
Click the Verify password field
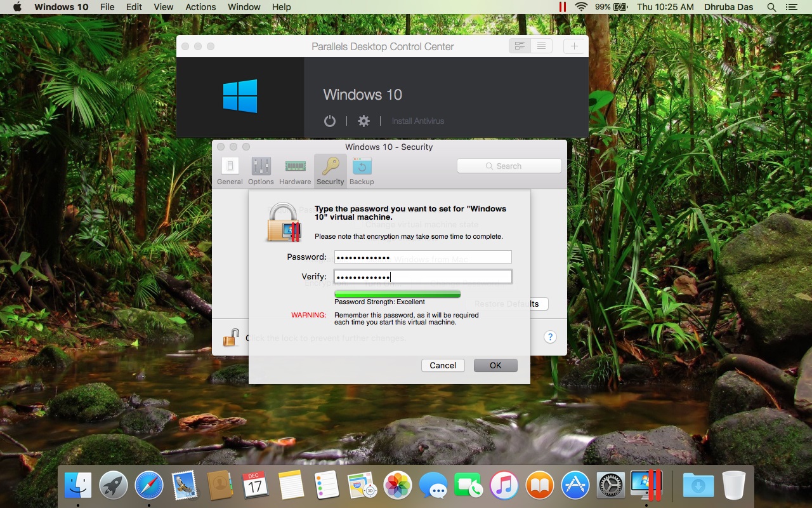click(422, 277)
